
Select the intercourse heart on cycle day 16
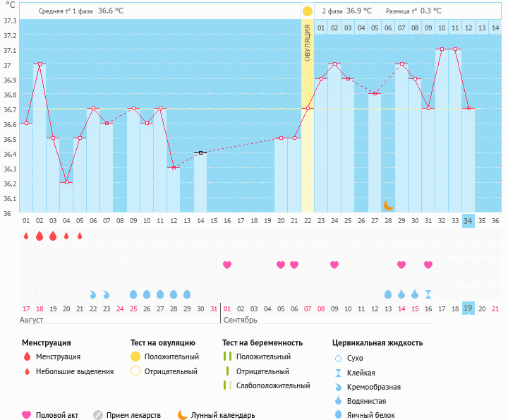pos(227,265)
